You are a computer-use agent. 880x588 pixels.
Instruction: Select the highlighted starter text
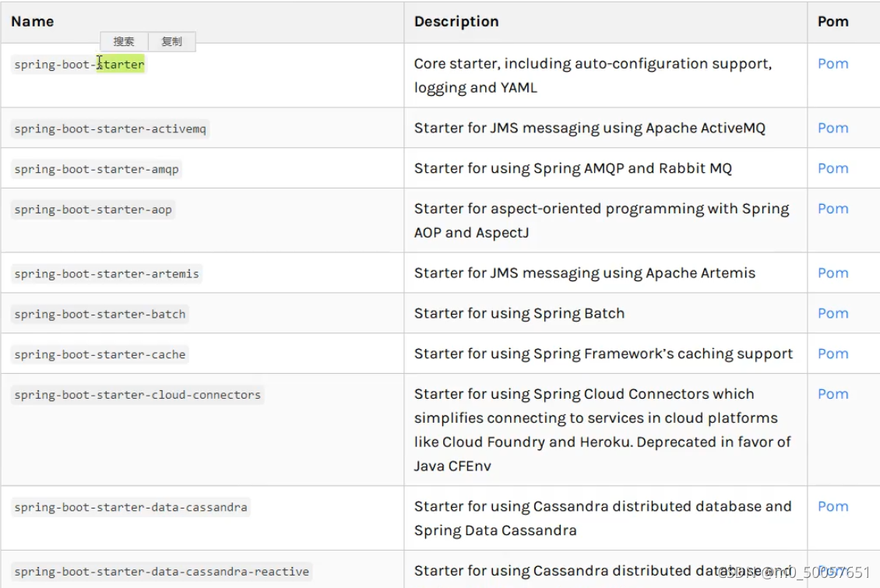(122, 65)
